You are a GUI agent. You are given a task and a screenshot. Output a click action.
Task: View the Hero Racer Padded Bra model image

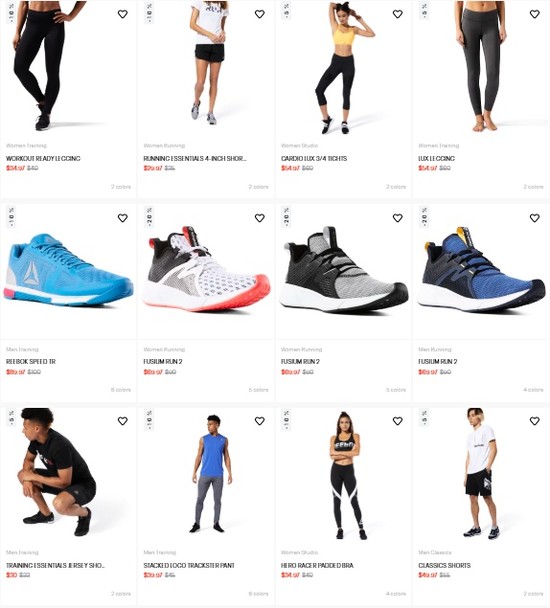pyautogui.click(x=346, y=476)
